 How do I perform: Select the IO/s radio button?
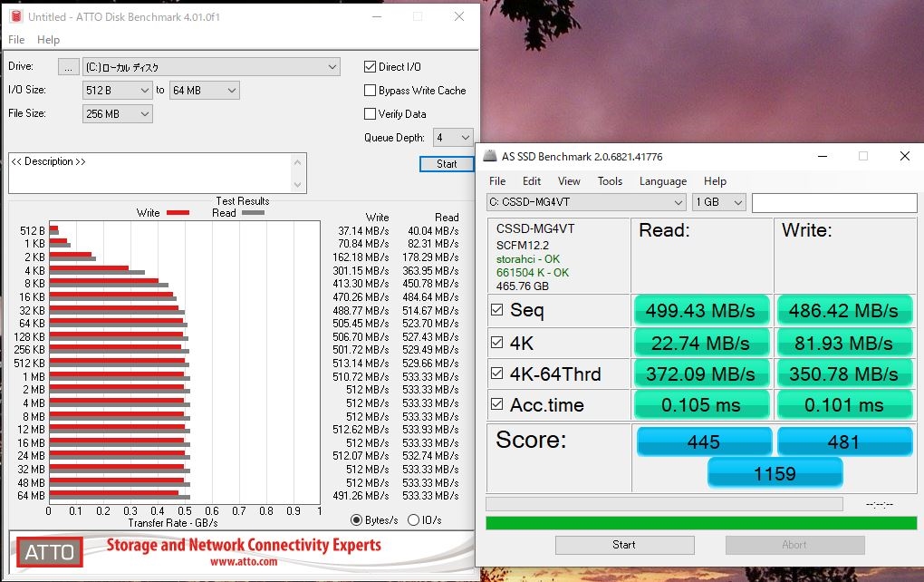pos(414,520)
